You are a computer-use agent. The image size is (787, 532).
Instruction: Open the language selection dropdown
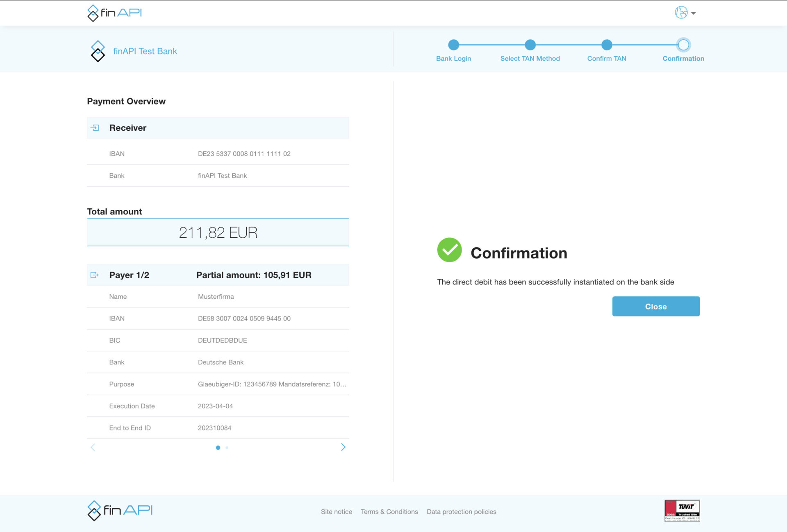pos(694,13)
